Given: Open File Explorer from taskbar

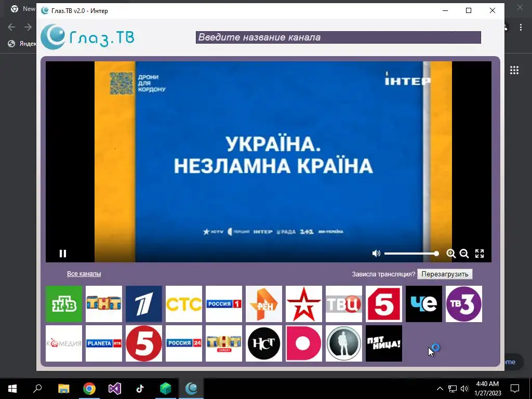Looking at the screenshot, I should click(63, 389).
